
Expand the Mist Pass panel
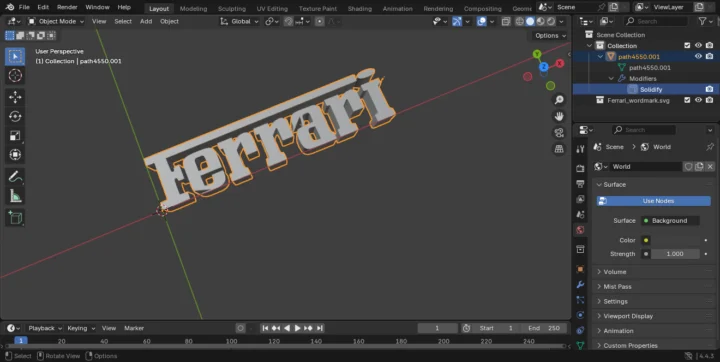point(653,287)
